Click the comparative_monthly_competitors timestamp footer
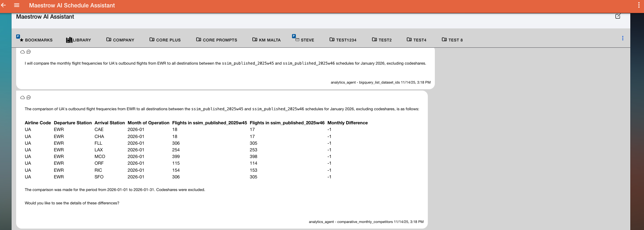The image size is (644, 230). [366, 222]
